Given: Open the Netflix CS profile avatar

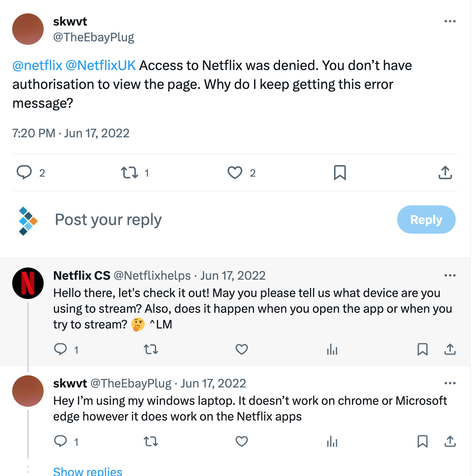Looking at the screenshot, I should (28, 283).
